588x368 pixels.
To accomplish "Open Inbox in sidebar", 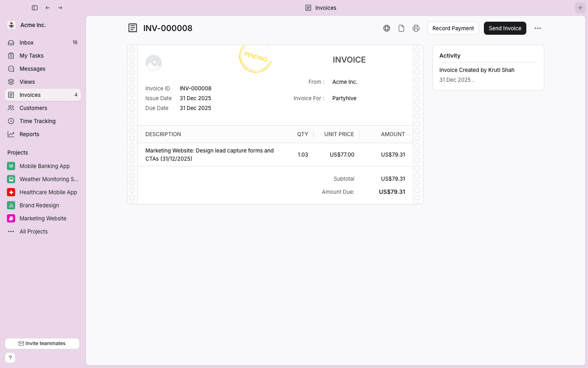I will tap(43, 43).
